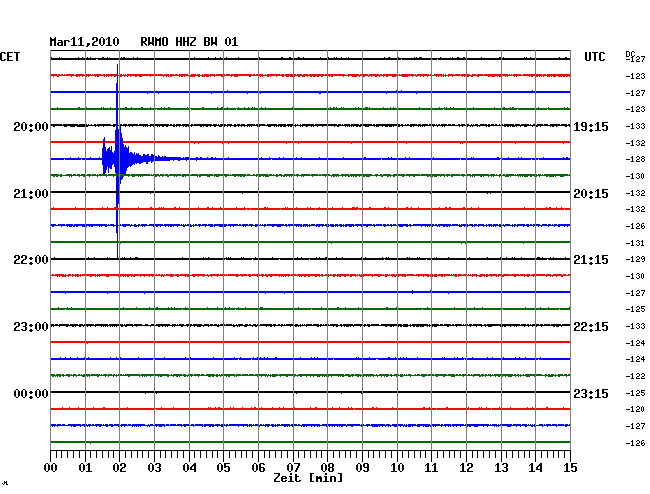Click the DC offset value "-122"

[x=635, y=376]
